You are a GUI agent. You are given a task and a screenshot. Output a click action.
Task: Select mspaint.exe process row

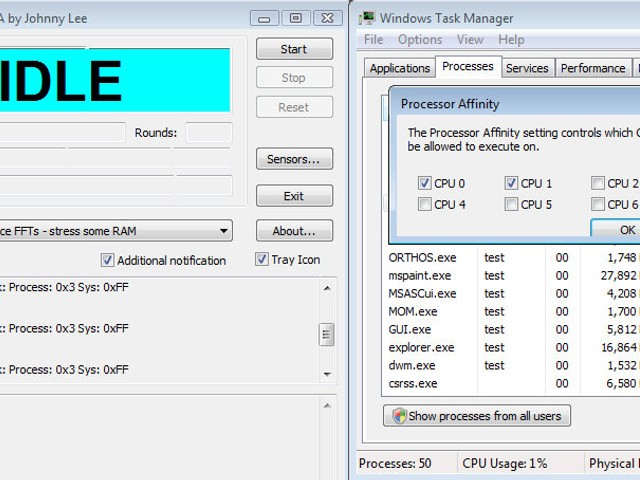point(512,276)
